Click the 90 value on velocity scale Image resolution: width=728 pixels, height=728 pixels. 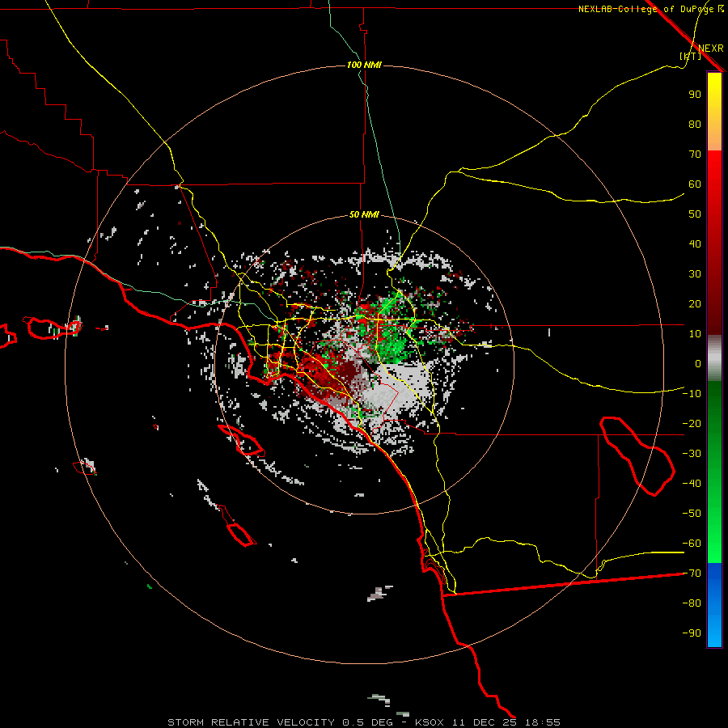(695, 95)
